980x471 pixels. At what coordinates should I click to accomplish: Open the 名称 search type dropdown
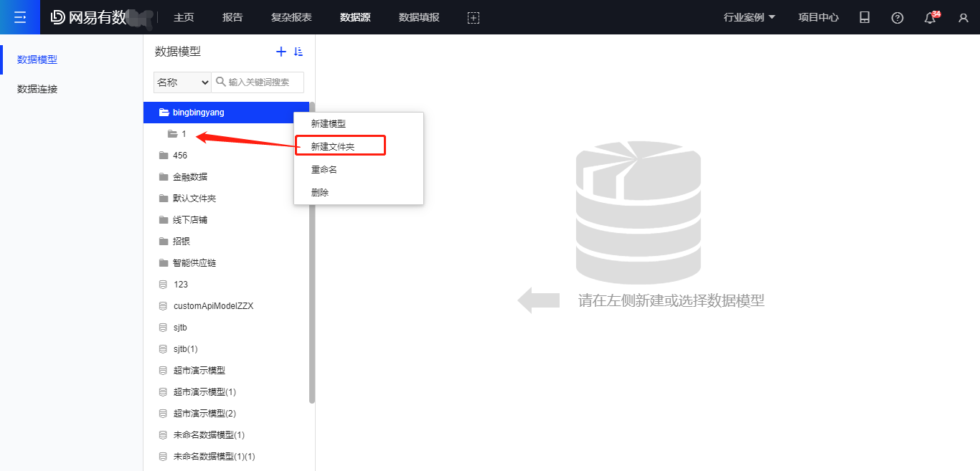(x=182, y=82)
